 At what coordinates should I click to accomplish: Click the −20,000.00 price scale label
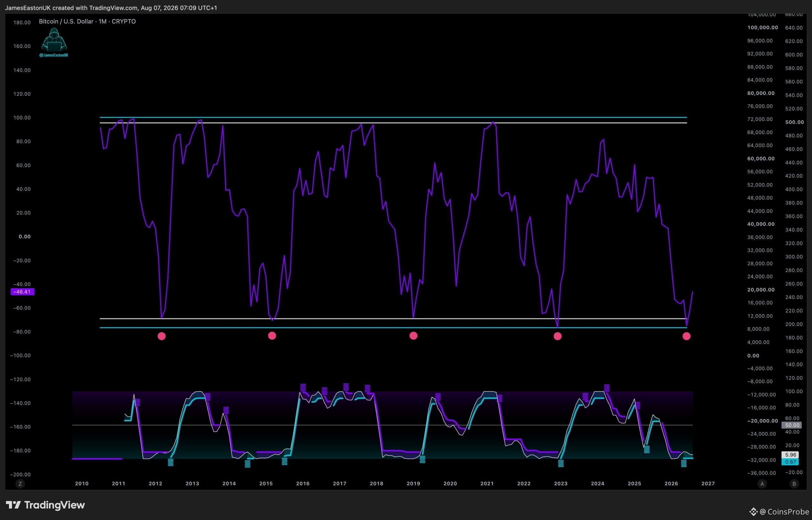(x=763, y=421)
